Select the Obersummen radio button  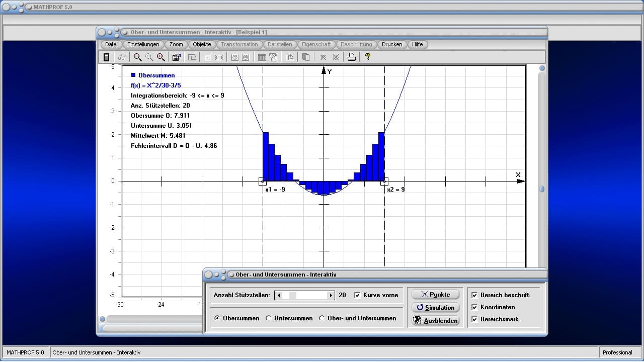coord(217,318)
